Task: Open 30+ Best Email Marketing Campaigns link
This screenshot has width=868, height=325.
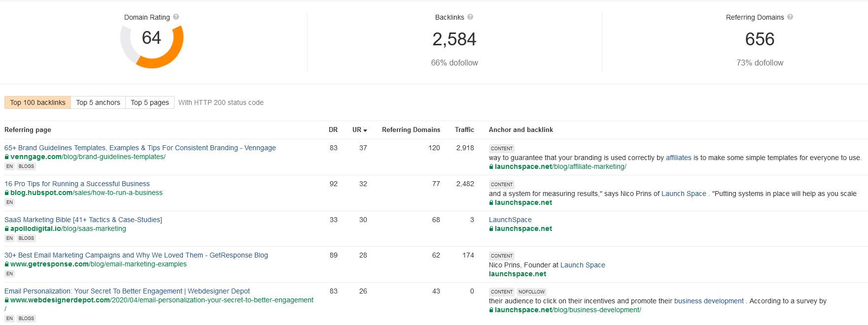Action: click(136, 255)
